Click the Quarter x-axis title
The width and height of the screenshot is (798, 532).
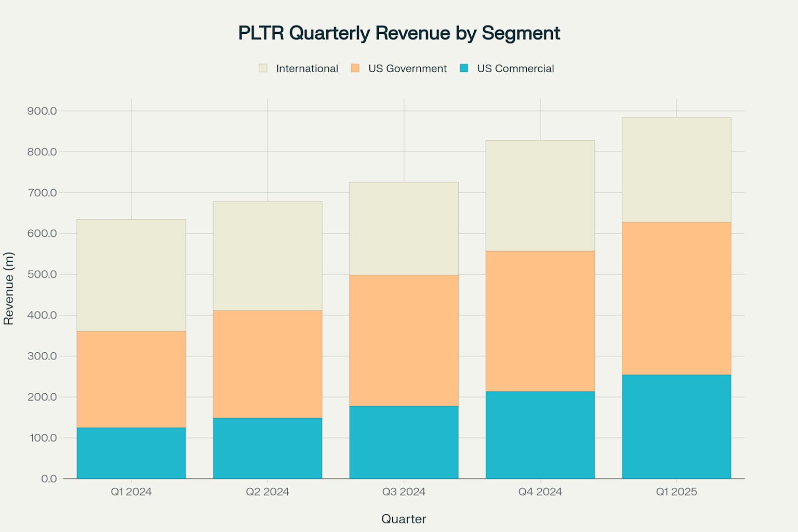[404, 518]
